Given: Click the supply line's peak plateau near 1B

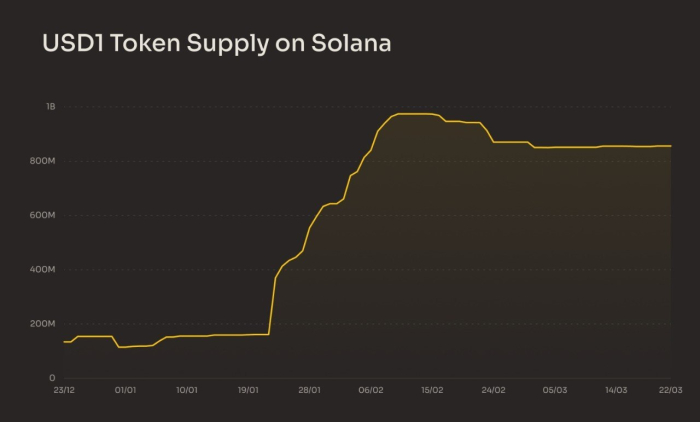Looking at the screenshot, I should point(415,114).
